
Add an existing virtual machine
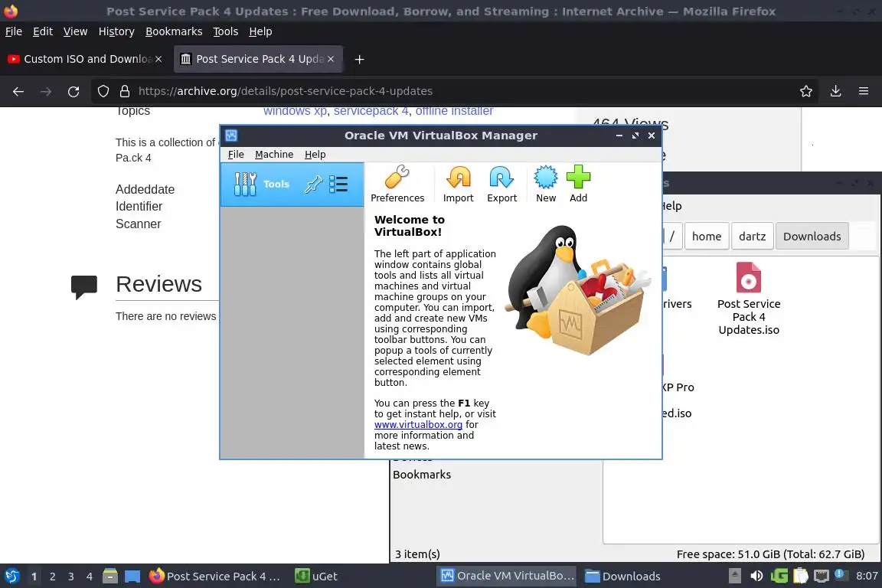[x=578, y=184]
